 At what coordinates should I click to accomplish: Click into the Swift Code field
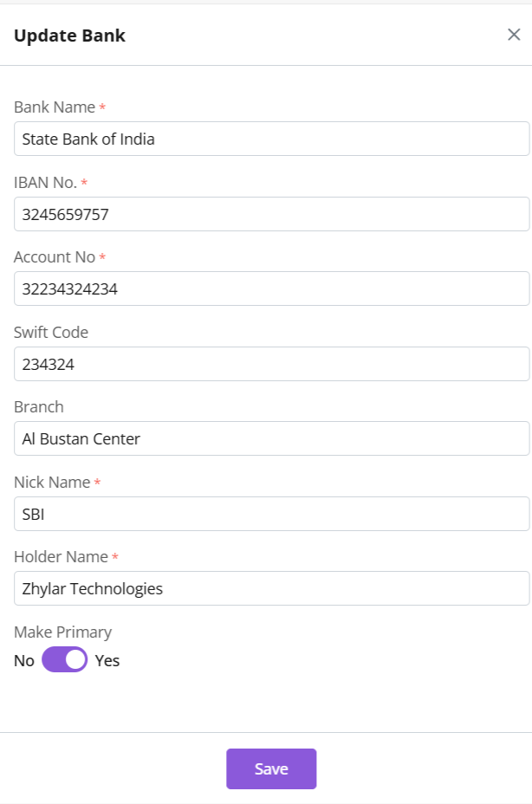271,364
